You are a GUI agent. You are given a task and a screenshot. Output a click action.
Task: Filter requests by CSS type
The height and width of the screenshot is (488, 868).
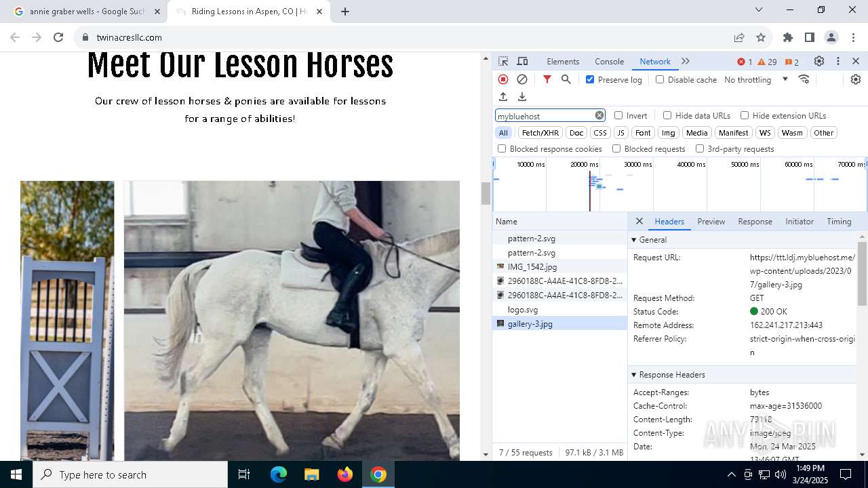click(x=600, y=133)
